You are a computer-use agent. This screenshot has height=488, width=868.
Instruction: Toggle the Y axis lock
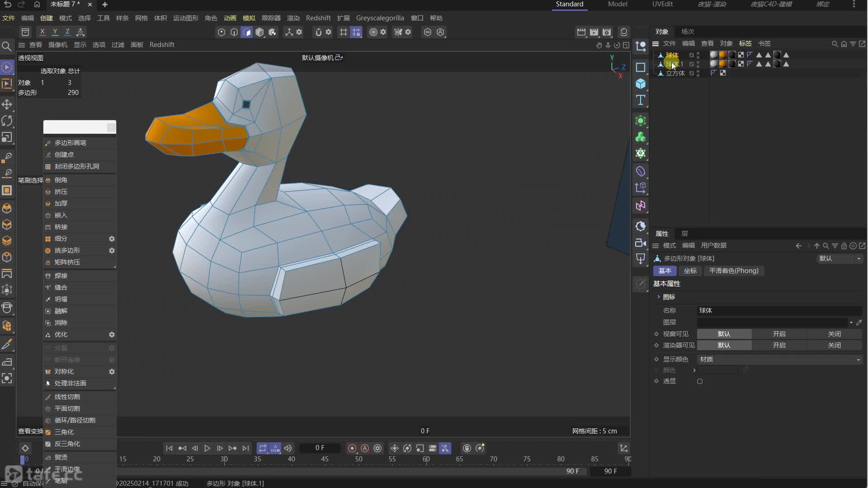pyautogui.click(x=55, y=32)
